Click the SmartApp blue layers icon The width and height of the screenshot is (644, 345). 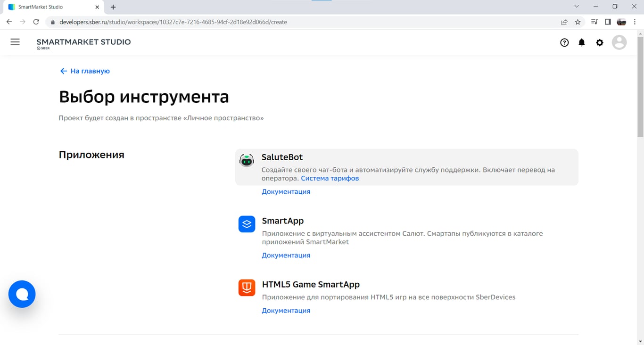click(x=247, y=224)
